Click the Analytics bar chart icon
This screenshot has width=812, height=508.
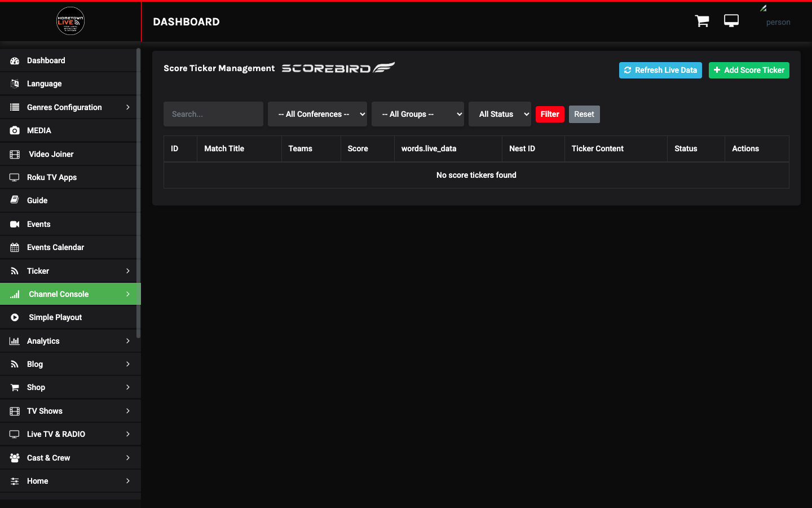point(15,341)
